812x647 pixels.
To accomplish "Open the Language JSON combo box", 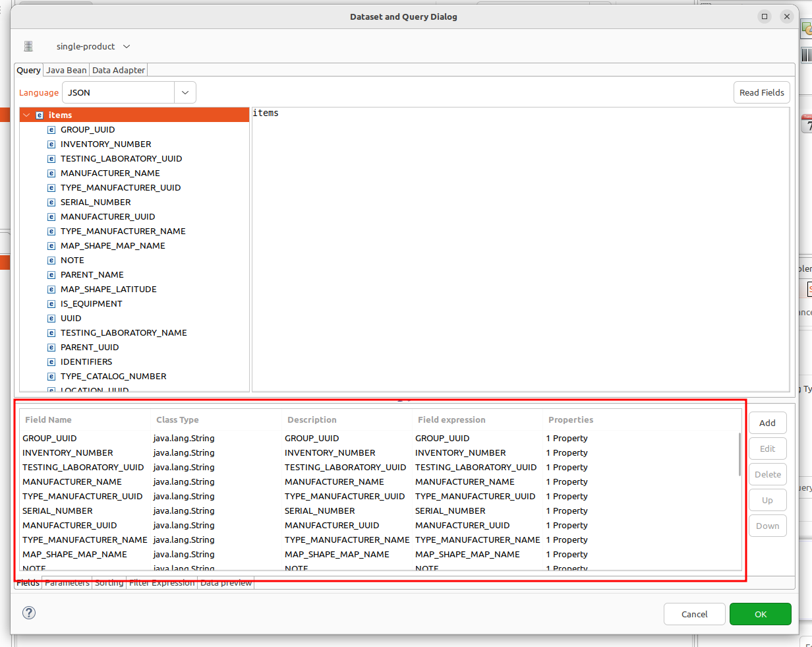I will tap(185, 92).
